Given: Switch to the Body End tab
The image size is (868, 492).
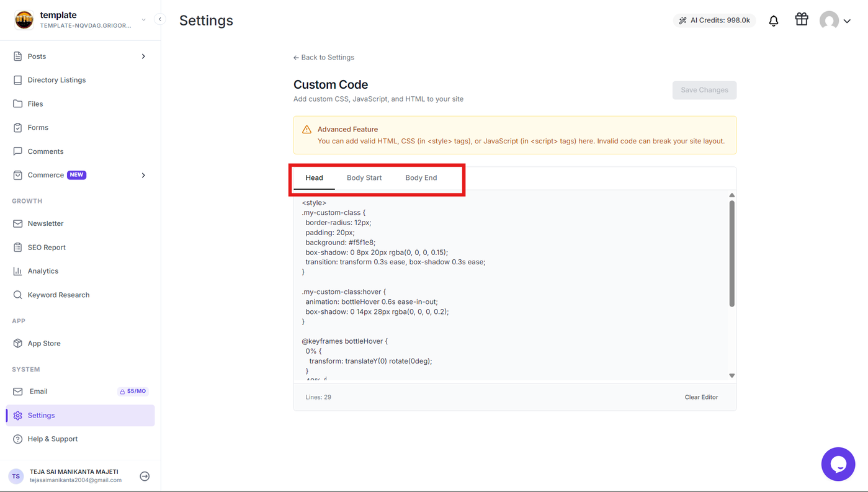Looking at the screenshot, I should [x=421, y=178].
